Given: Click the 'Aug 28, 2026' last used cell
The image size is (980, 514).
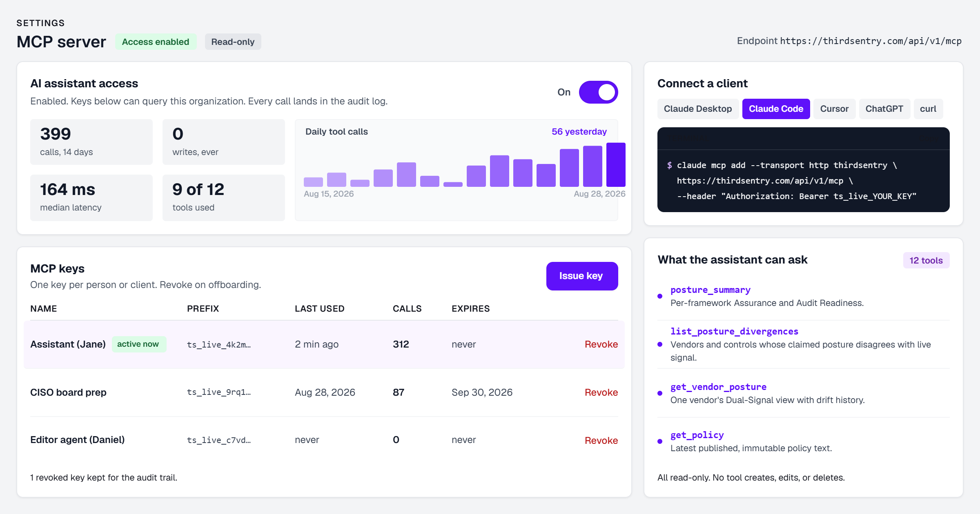Looking at the screenshot, I should (x=325, y=392).
